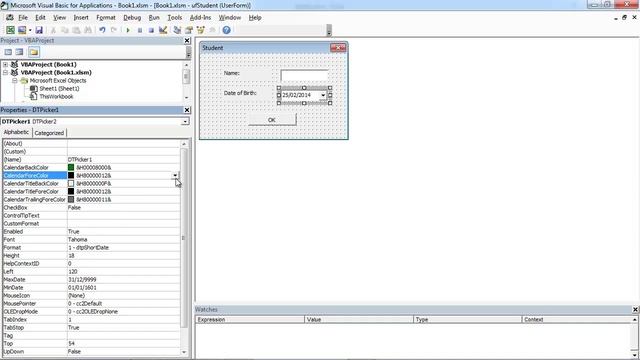Open the Edit menu
Viewport: 640px width, 360px height.
click(40, 18)
